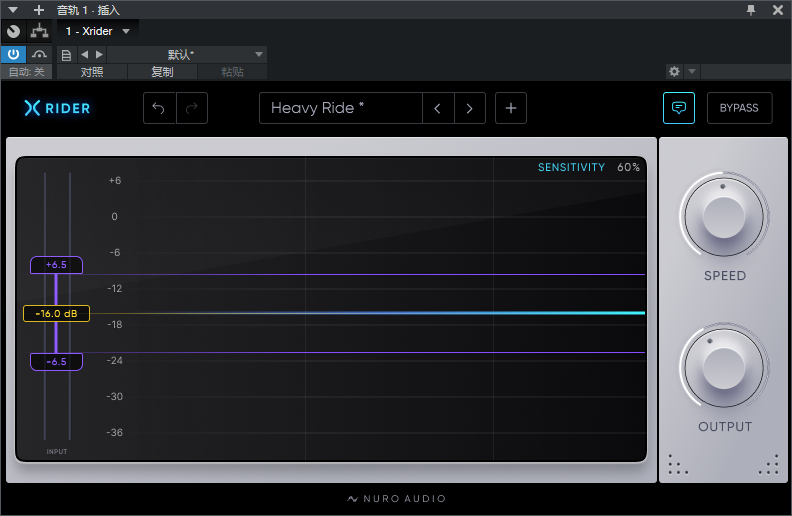The width and height of the screenshot is (792, 516).
Task: Open the routing network icon
Action: (39, 31)
